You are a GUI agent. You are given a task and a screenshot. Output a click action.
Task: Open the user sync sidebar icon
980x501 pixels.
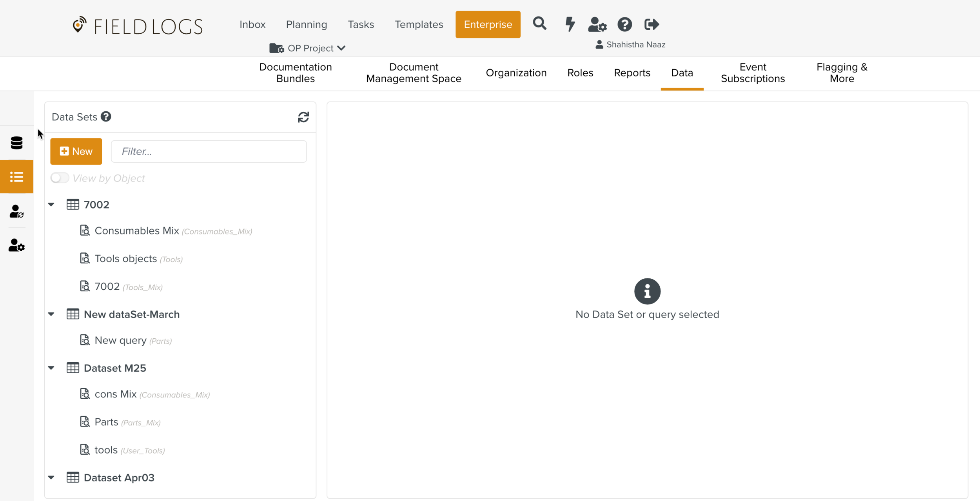click(16, 211)
